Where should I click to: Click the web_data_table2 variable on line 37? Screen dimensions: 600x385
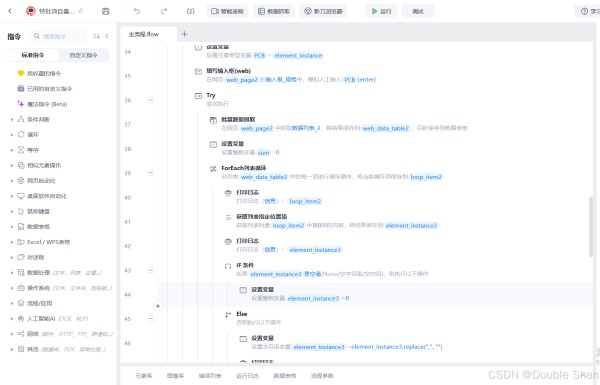(386, 128)
